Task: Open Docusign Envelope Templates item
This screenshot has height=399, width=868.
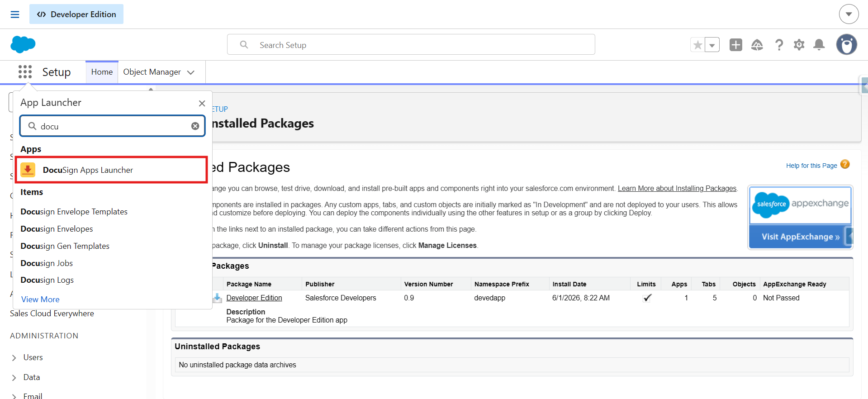Action: pos(74,212)
